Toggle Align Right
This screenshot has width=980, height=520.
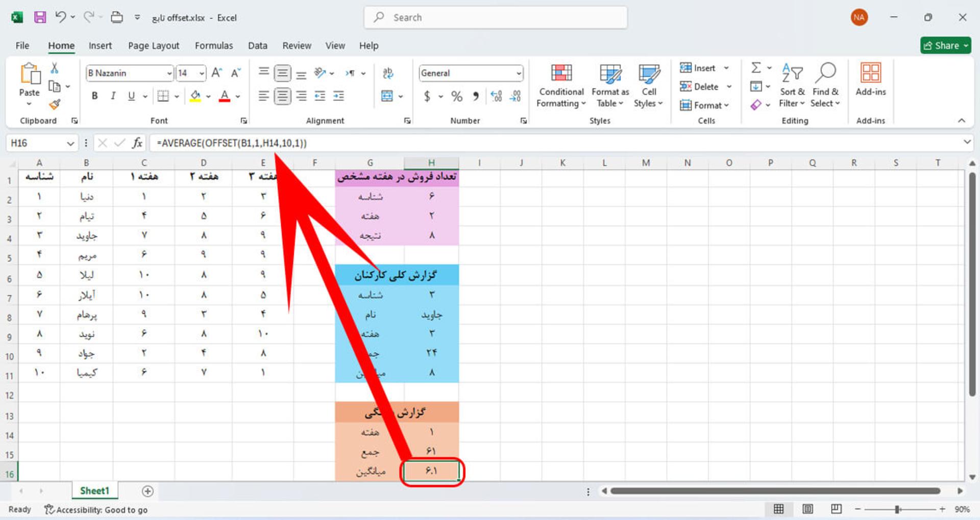click(x=301, y=96)
